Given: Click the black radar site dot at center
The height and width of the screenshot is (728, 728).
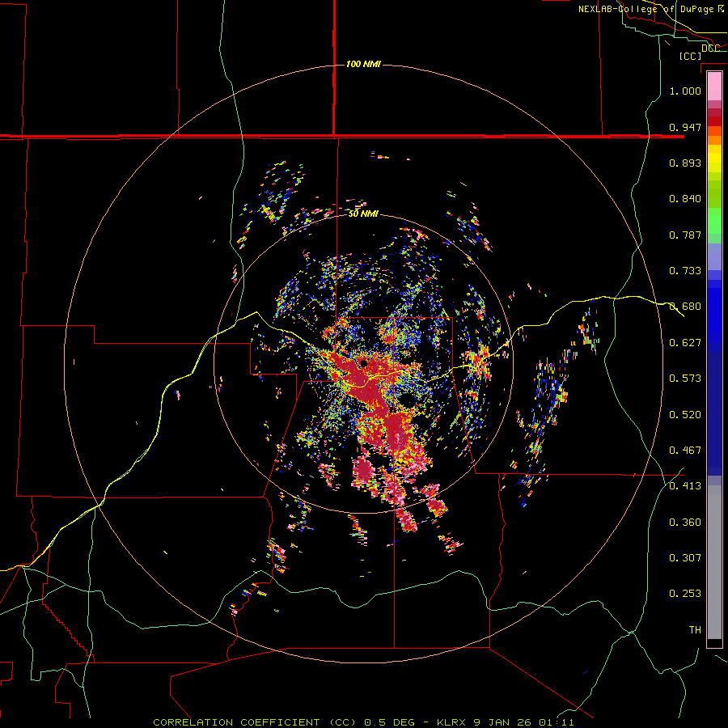Looking at the screenshot, I should pyautogui.click(x=363, y=363).
